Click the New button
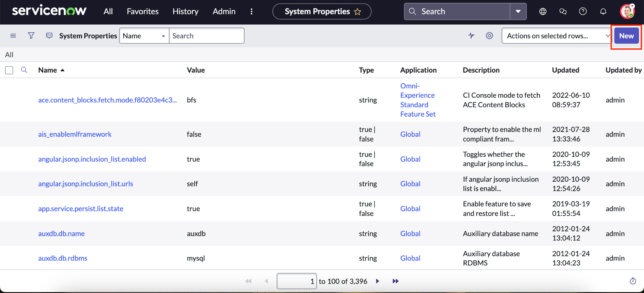Viewport: 644px width, 293px height. point(626,36)
